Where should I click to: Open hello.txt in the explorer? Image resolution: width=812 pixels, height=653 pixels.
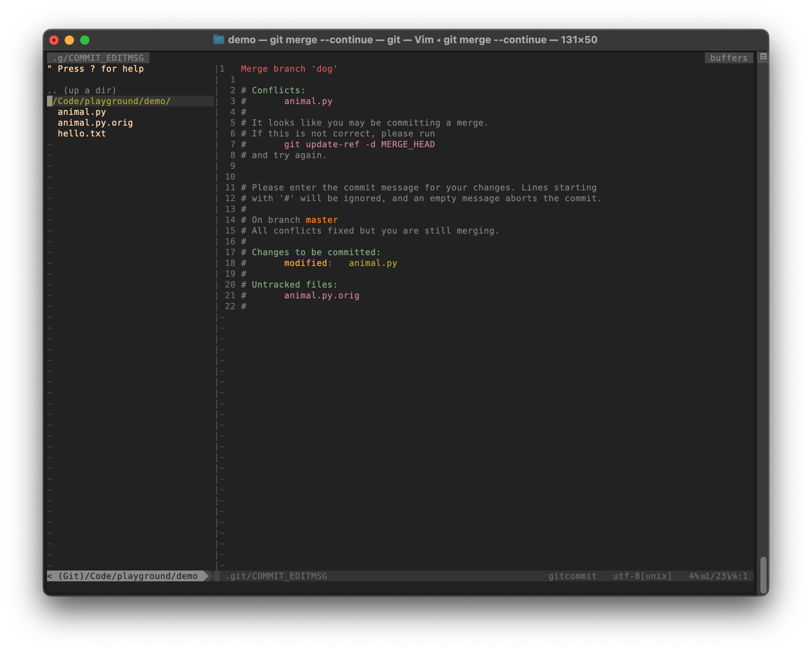(x=81, y=133)
